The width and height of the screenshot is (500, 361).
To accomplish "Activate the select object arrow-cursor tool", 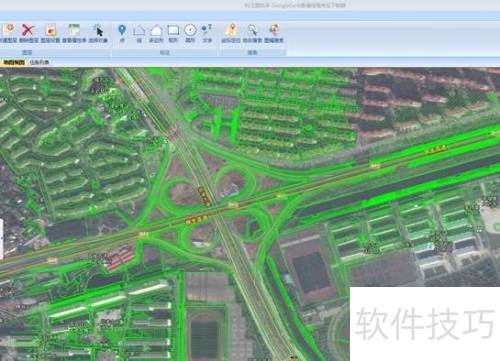I will [98, 30].
